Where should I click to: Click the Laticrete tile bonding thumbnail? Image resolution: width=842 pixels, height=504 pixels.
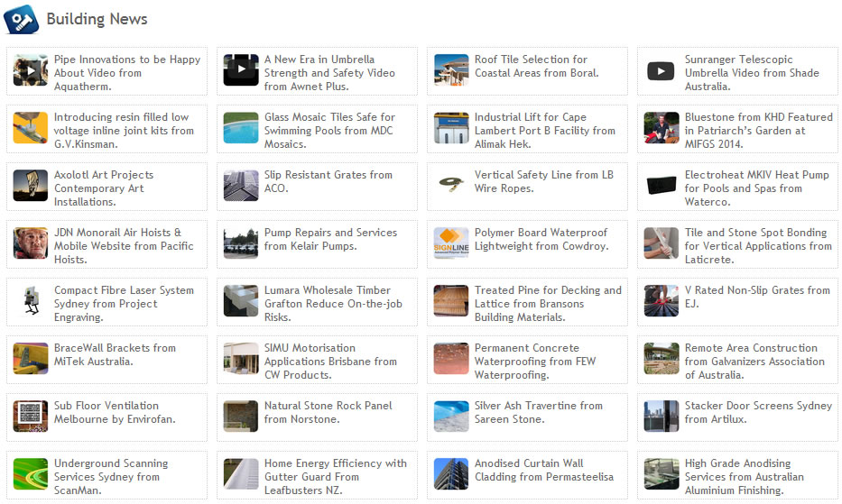661,243
